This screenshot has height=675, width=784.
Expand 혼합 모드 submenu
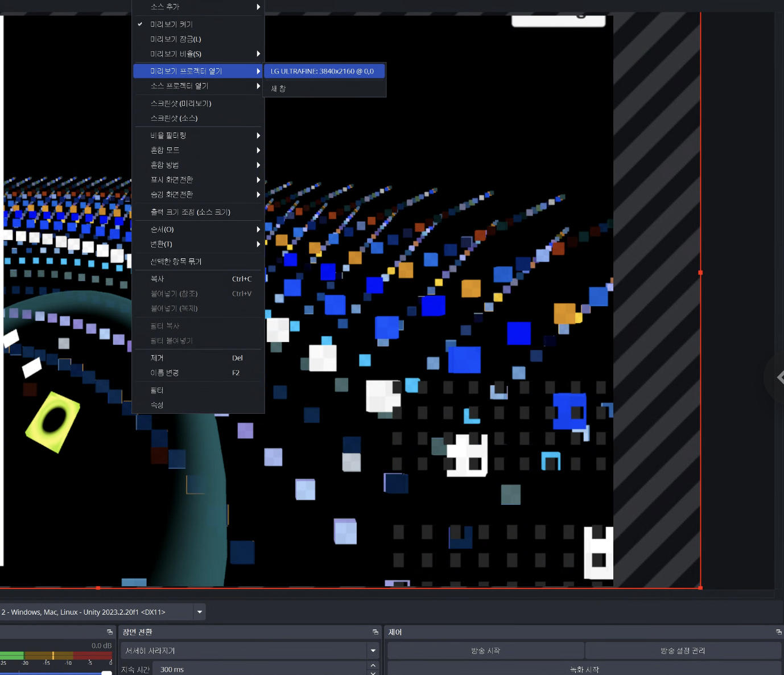198,150
